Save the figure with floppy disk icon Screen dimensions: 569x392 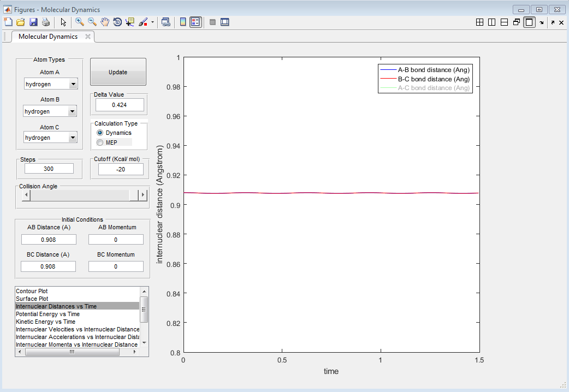click(x=33, y=22)
